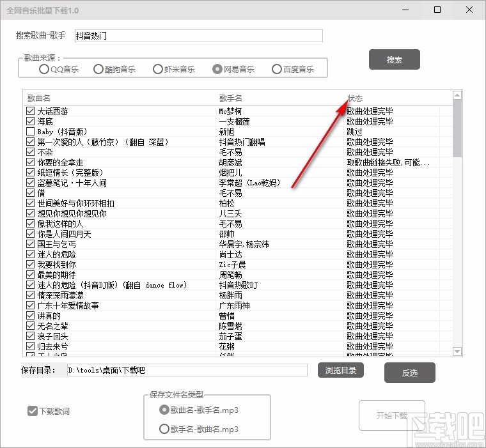The height and width of the screenshot is (448, 486).
Task: Click the song list scrollbar thumb
Action: 457,128
